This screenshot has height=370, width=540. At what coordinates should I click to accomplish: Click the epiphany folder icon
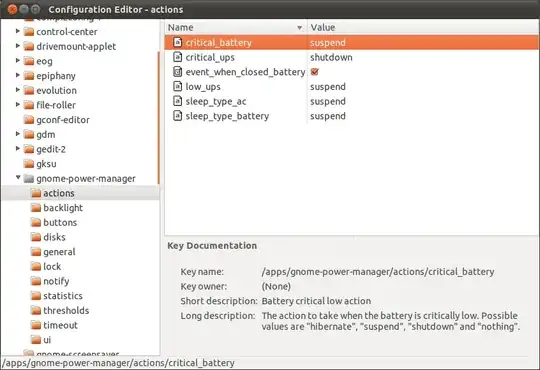29,75
